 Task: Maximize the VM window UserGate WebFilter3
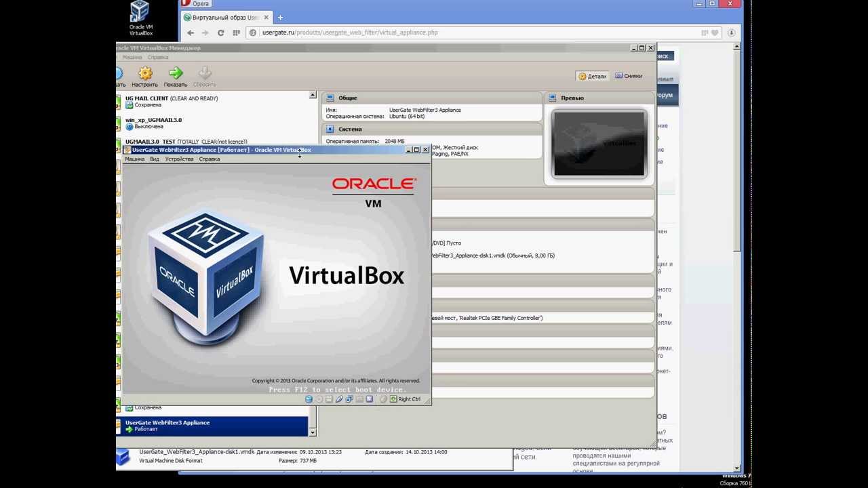(x=416, y=150)
